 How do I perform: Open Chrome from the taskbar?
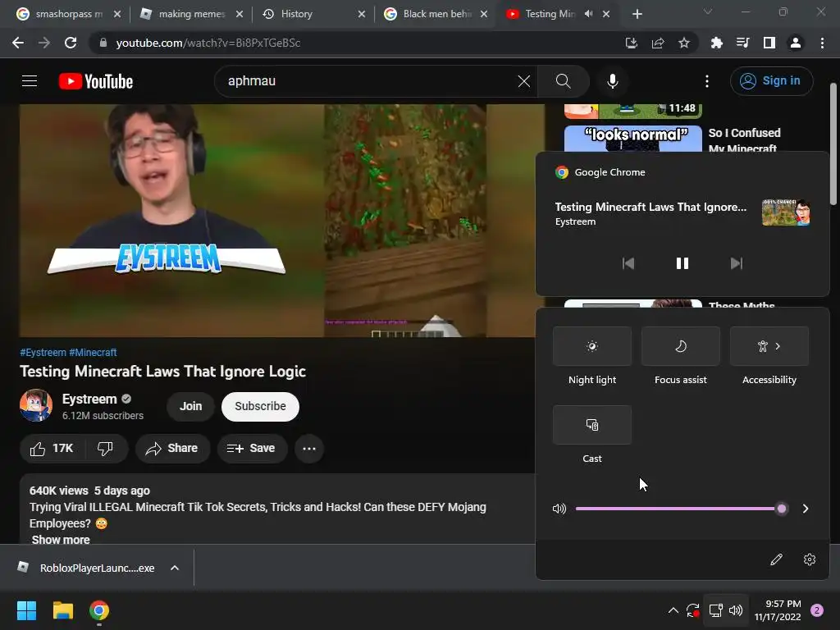(99, 610)
